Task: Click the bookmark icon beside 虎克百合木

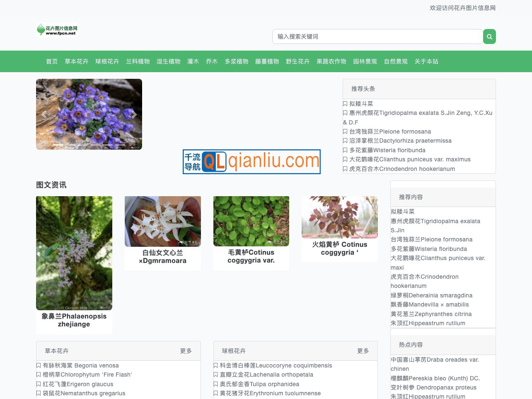Action: click(345, 169)
